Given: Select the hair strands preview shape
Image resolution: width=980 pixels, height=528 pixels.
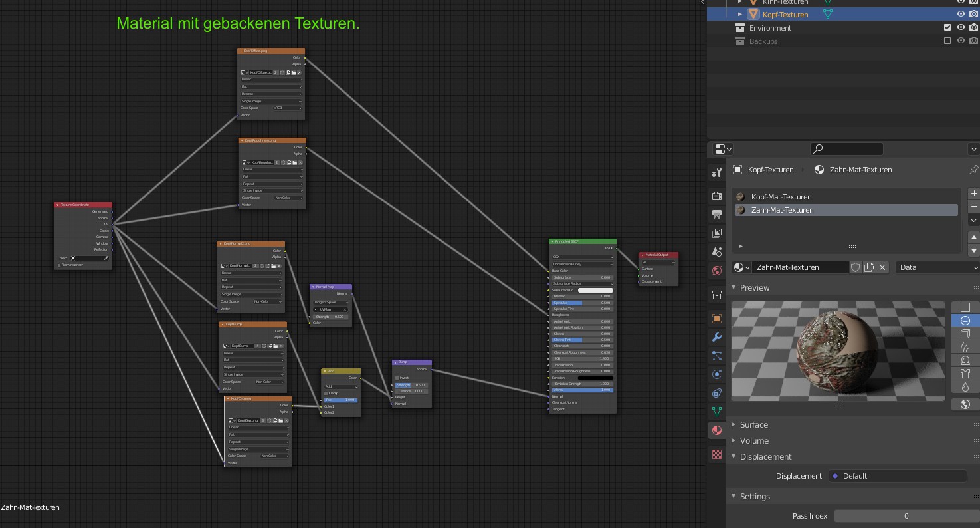Looking at the screenshot, I should 965,347.
